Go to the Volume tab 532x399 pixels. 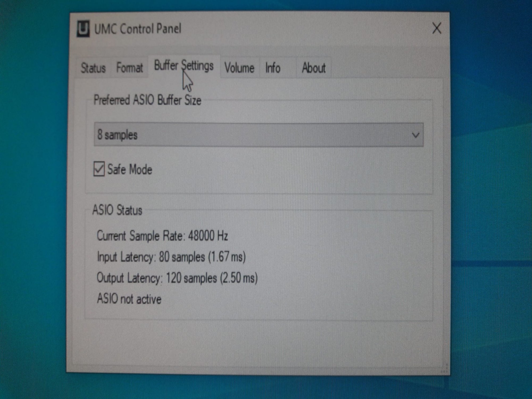tap(239, 68)
